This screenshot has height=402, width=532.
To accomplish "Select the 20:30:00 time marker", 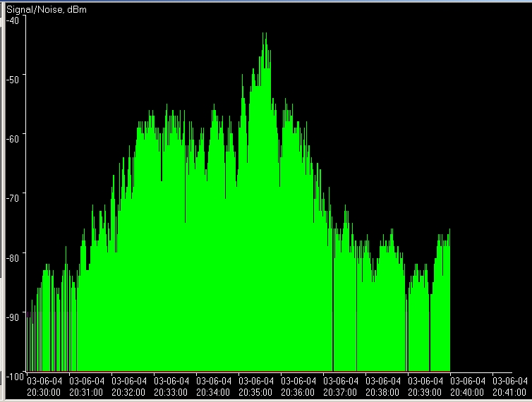I will click(x=44, y=387).
